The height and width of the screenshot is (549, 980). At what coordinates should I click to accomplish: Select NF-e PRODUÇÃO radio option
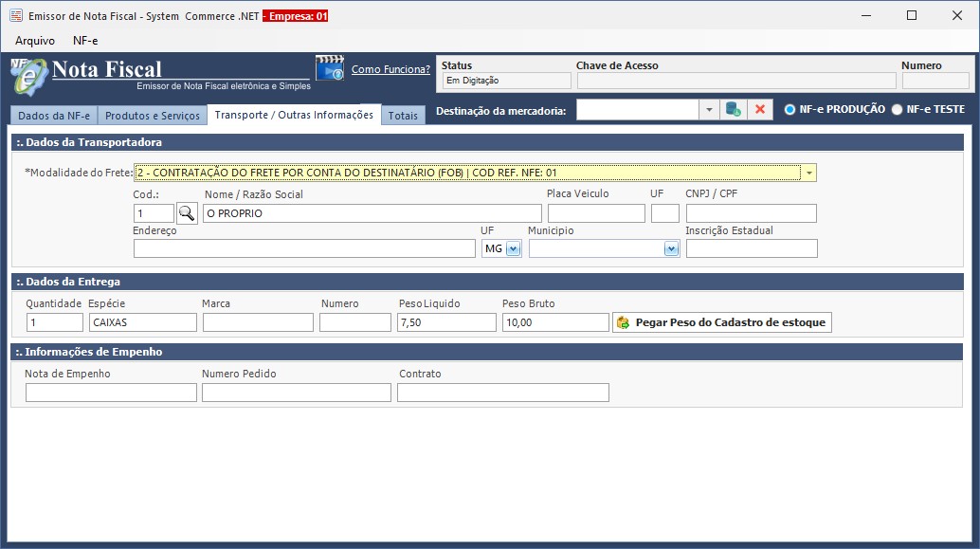(x=789, y=110)
